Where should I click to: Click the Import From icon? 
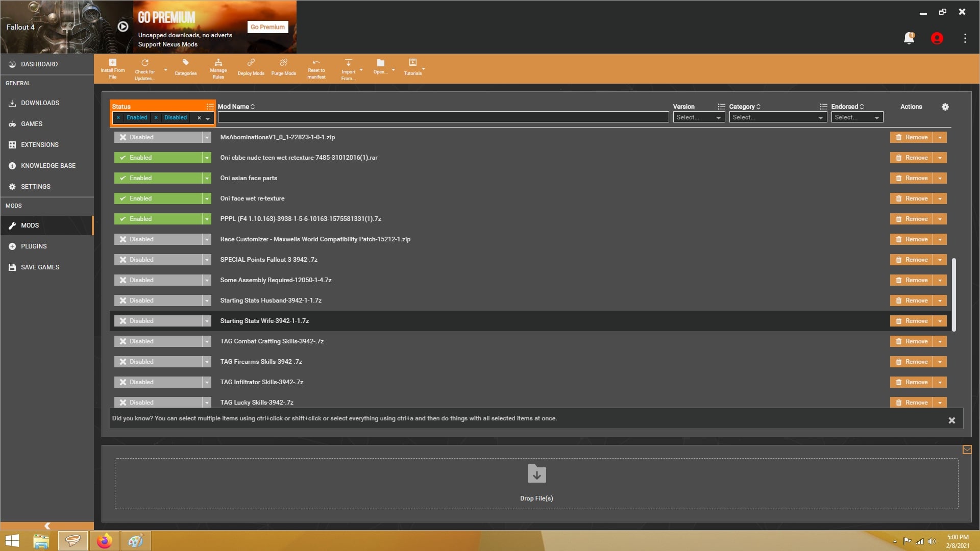349,63
